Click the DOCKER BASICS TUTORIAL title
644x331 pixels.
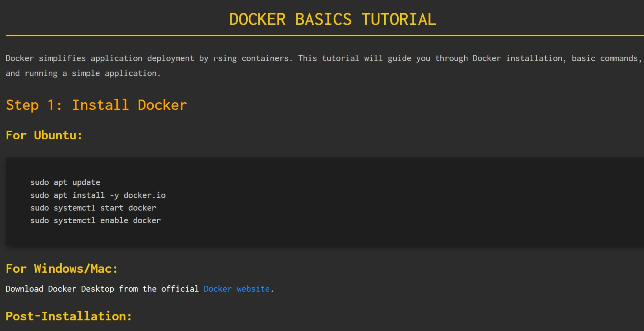(333, 19)
